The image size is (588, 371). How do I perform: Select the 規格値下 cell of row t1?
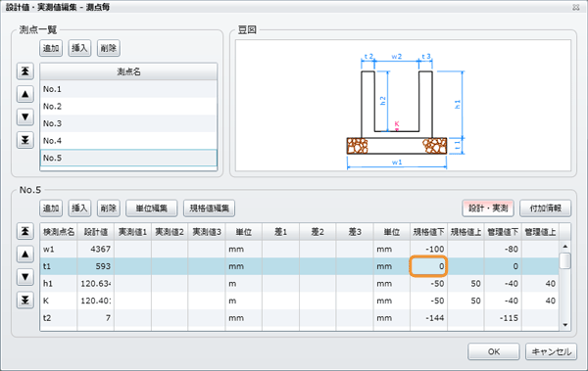[428, 266]
